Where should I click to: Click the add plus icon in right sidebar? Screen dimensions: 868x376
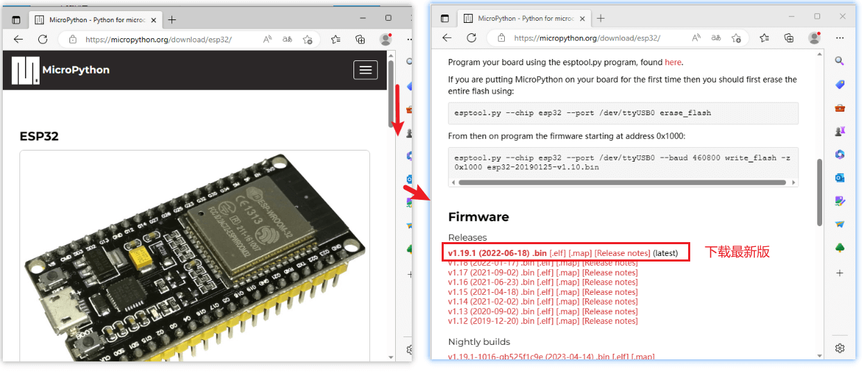coord(840,273)
